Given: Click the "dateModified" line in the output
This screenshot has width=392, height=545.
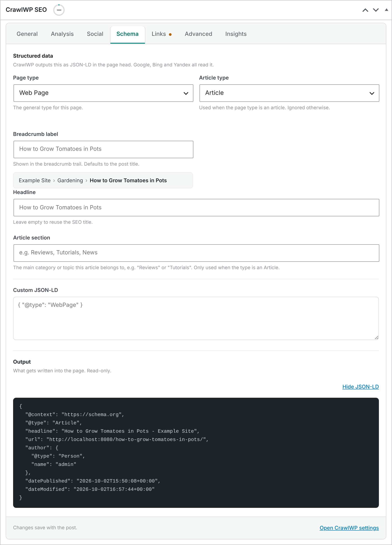Looking at the screenshot, I should 90,489.
